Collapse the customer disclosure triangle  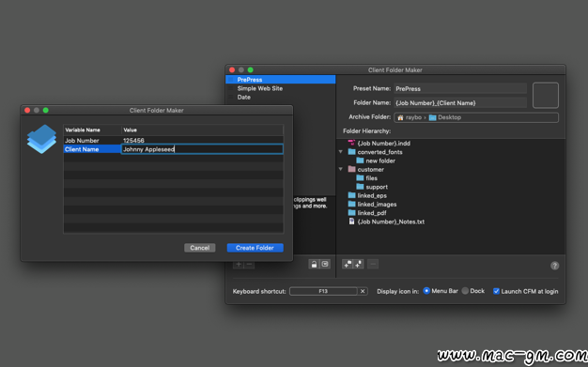[341, 169]
